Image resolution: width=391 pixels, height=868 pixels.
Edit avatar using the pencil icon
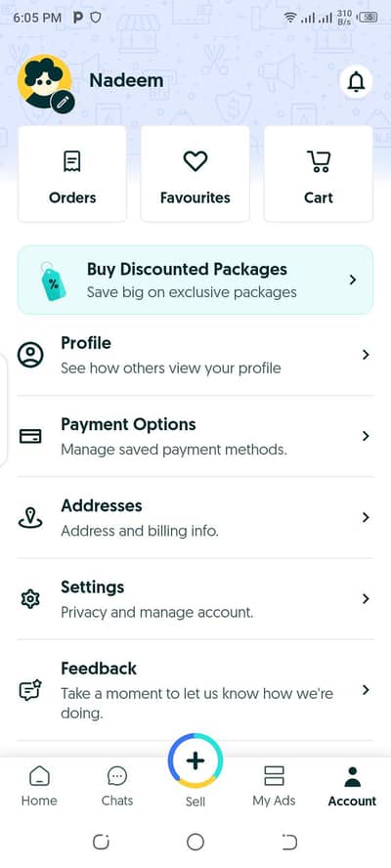pos(63,102)
